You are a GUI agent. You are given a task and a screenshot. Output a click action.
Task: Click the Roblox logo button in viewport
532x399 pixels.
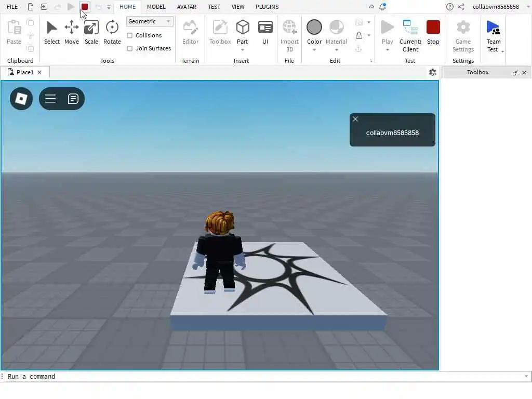tap(21, 99)
